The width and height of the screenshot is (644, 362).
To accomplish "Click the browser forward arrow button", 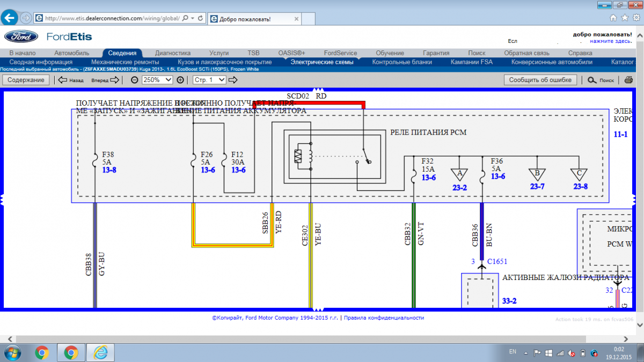I will tap(26, 18).
